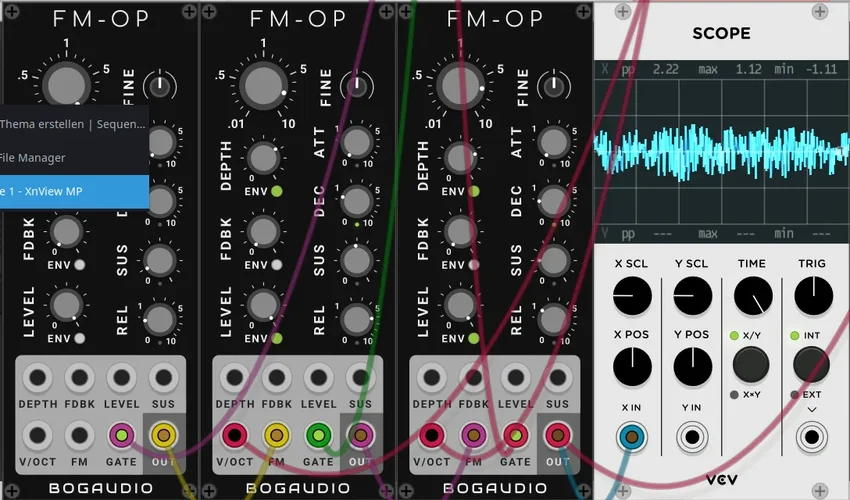The image size is (850, 500).
Task: Click the LEVEL CV jack on first FM-OP
Action: click(x=121, y=377)
